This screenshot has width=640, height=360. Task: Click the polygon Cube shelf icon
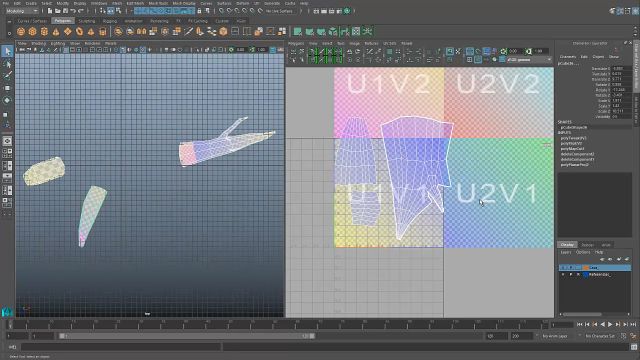pos(32,31)
